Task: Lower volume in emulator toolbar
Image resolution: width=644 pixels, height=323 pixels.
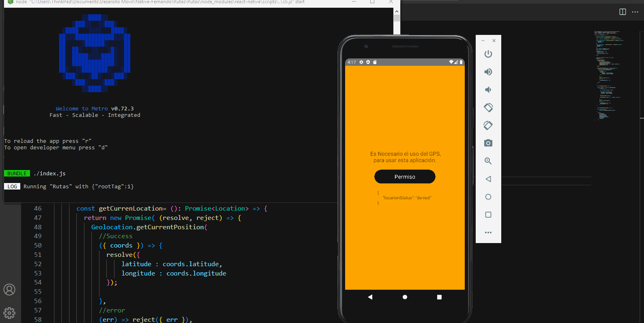Action: point(488,90)
